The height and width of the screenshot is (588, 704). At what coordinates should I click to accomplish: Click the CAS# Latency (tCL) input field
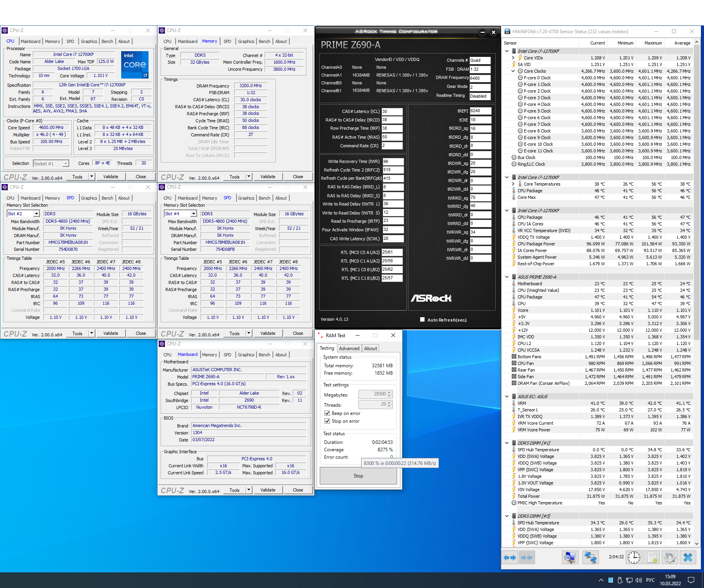392,111
